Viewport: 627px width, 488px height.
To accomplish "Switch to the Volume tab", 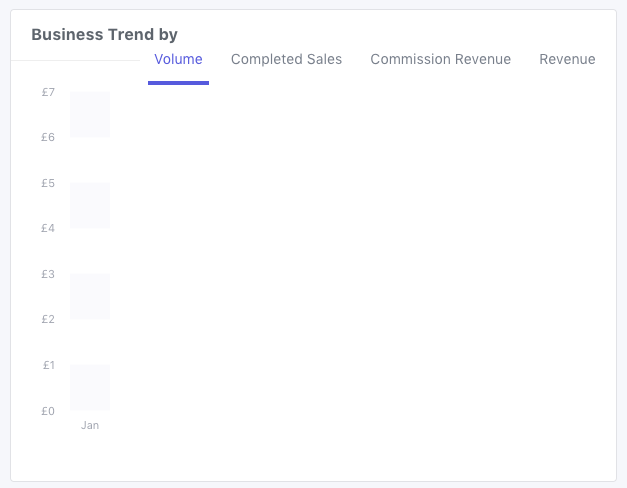I will pos(178,60).
